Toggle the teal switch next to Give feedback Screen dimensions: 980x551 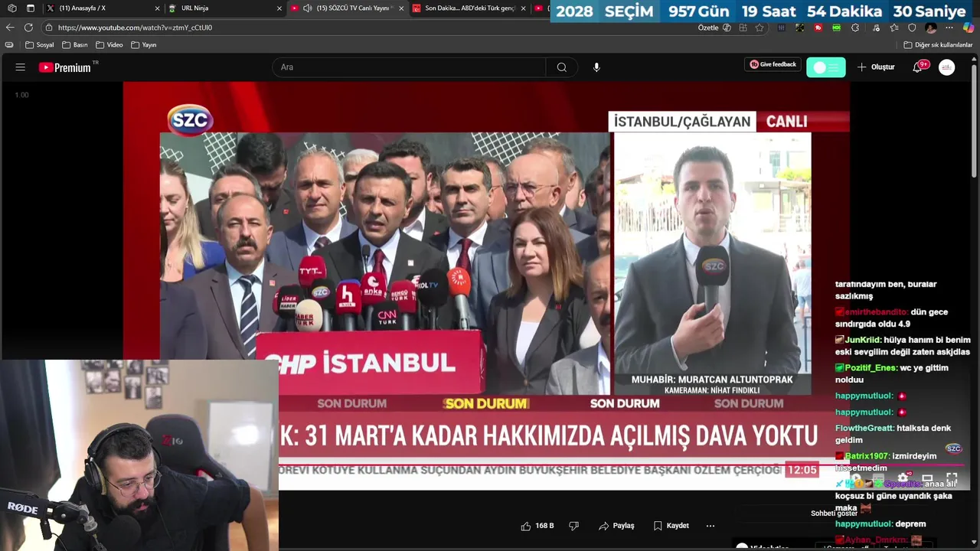click(x=825, y=67)
